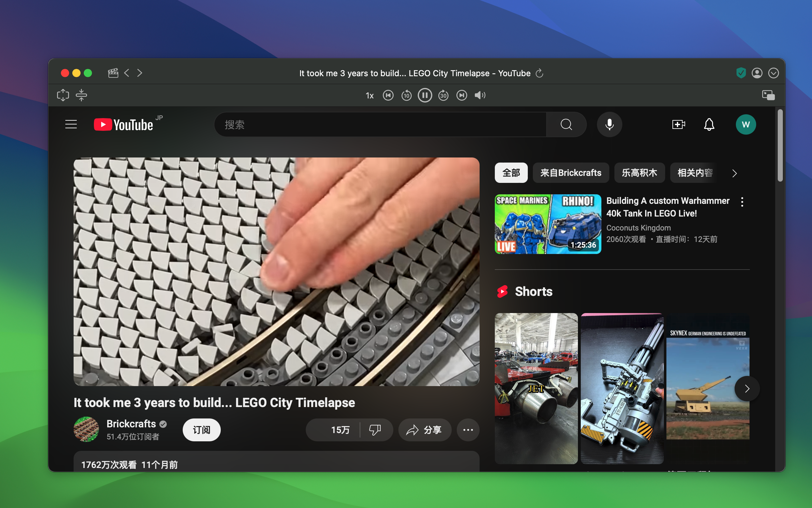Start voice search with microphone
Viewport: 812px width, 508px height.
[609, 125]
